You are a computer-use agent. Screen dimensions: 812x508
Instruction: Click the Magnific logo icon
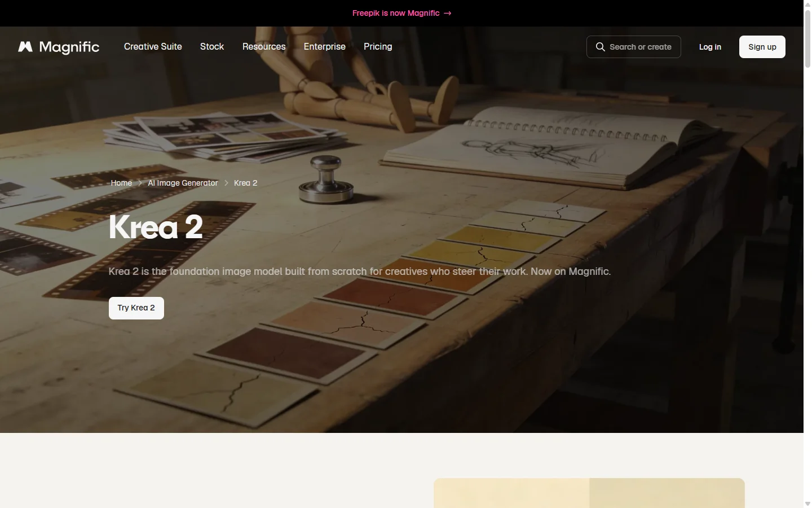[25, 47]
